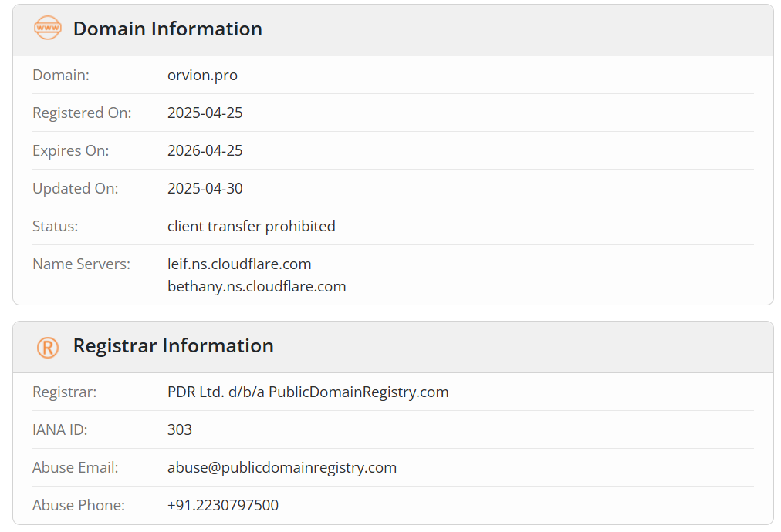Click the Registrar Information heading
Screen dimensions: 781x532
click(x=174, y=346)
